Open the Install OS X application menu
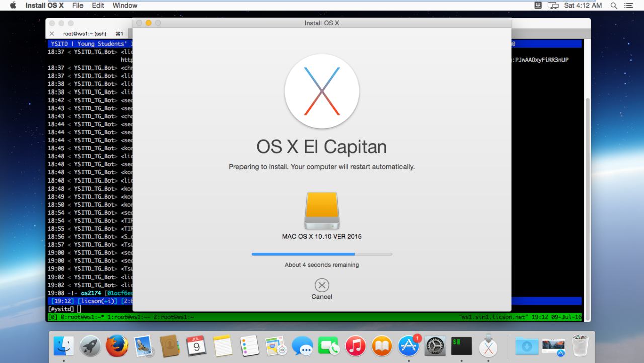 pos(44,5)
